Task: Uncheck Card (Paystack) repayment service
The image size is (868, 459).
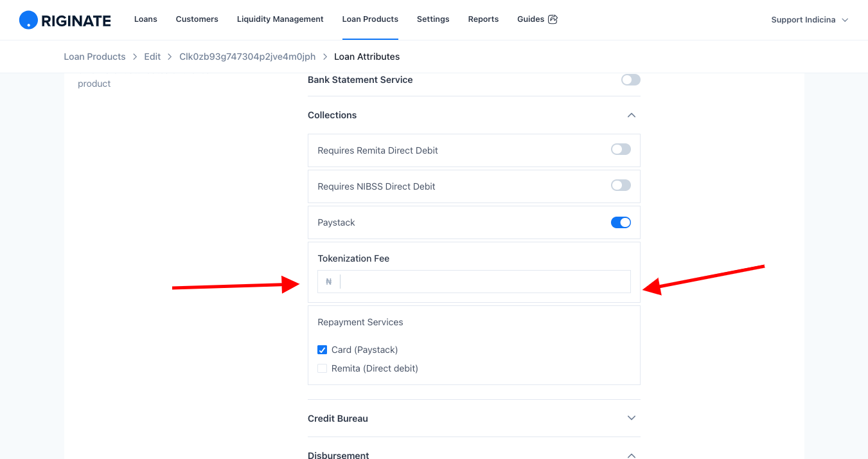Action: pyautogui.click(x=323, y=350)
